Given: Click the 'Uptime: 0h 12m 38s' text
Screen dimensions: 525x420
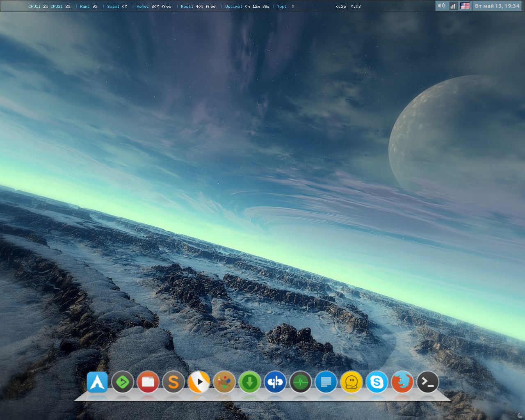Looking at the screenshot, I should [x=247, y=7].
